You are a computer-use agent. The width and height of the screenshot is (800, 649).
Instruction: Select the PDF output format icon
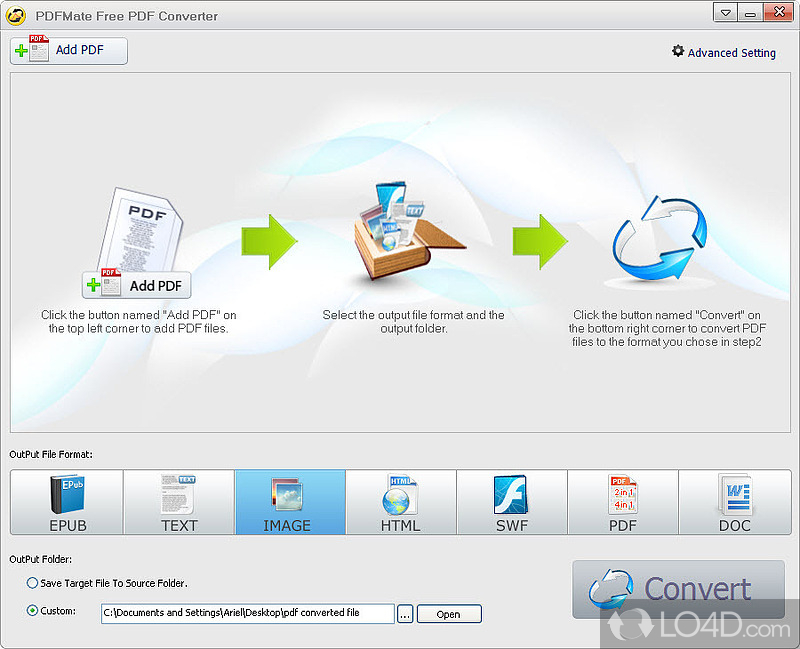[x=623, y=502]
